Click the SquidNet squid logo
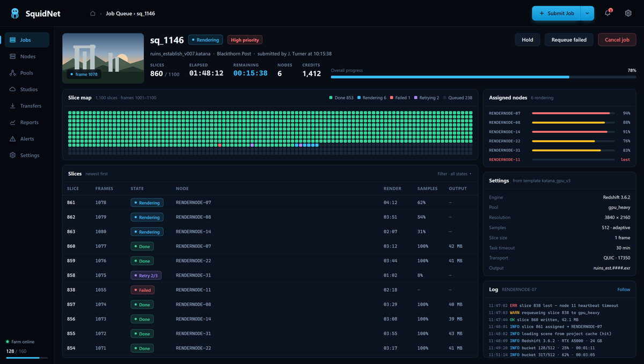 (x=14, y=13)
